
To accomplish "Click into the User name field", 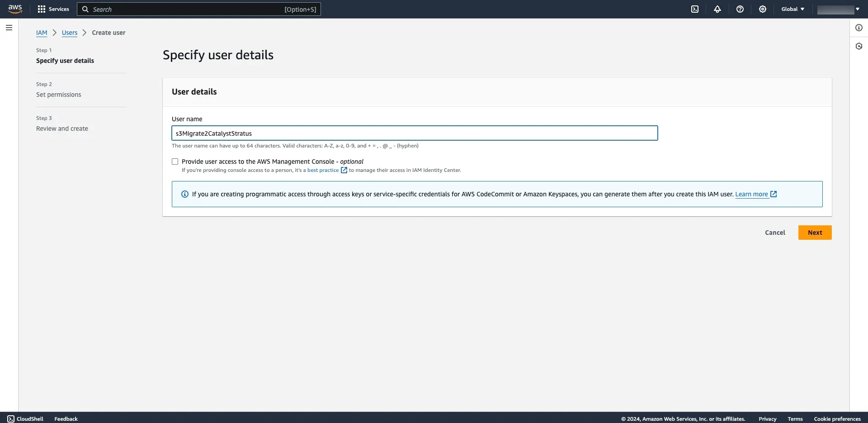I will [415, 133].
